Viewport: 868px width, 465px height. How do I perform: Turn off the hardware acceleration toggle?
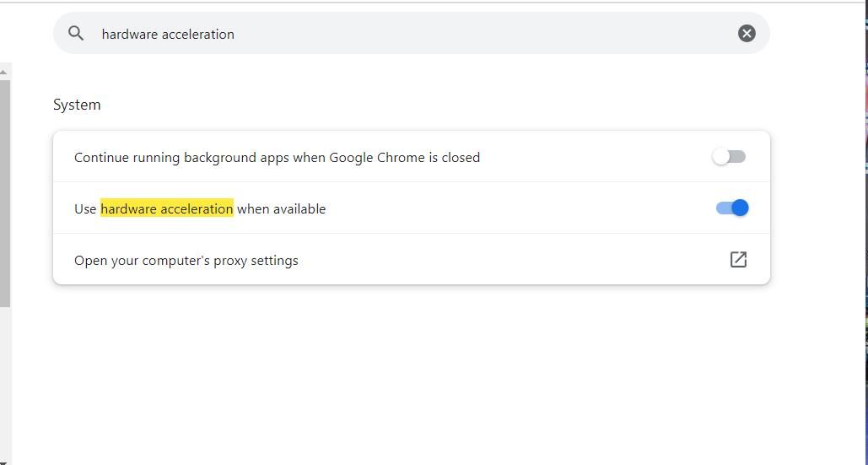click(x=732, y=208)
